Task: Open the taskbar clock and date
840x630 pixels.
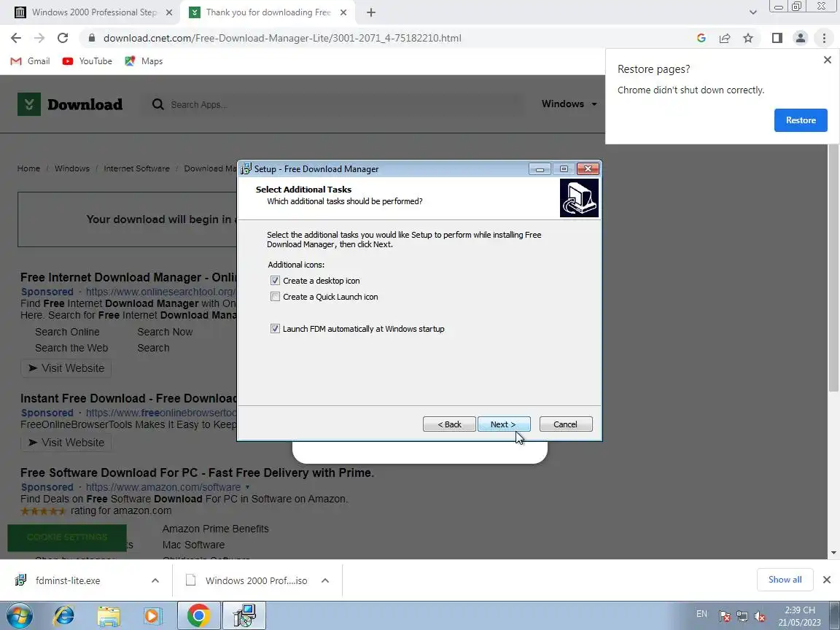Action: coord(799,616)
